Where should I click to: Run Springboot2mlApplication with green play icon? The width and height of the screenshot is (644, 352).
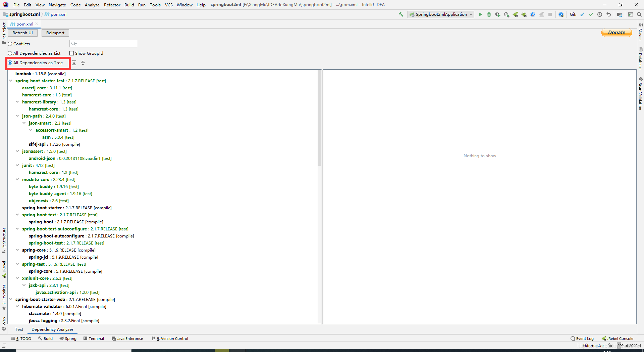coord(480,14)
